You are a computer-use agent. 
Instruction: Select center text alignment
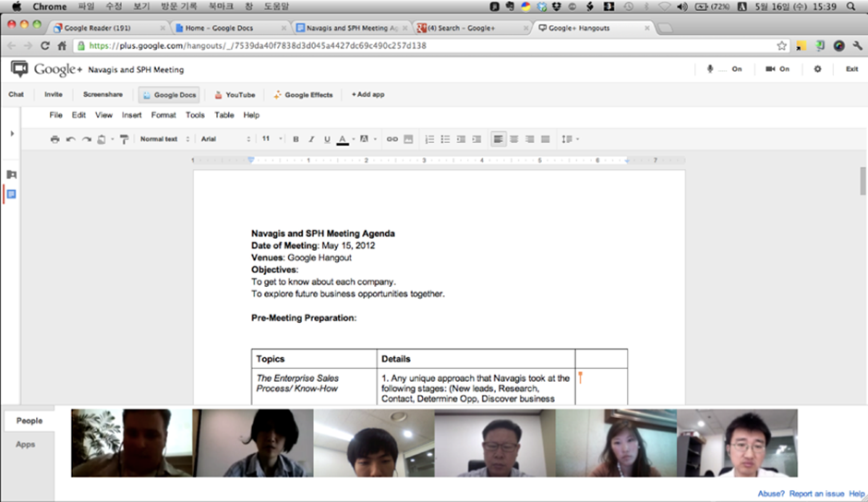coord(514,139)
